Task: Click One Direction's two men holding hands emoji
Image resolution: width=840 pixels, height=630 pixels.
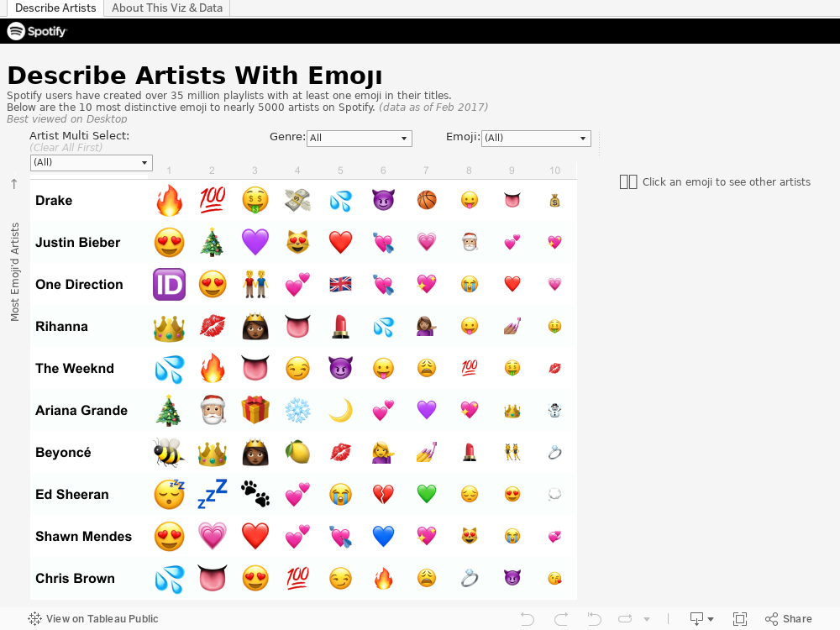Action: pos(255,284)
